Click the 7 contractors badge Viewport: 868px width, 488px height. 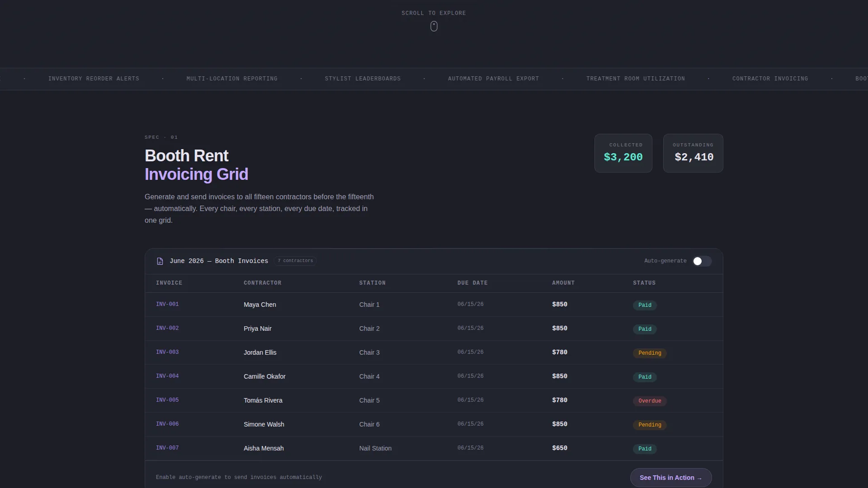click(295, 261)
